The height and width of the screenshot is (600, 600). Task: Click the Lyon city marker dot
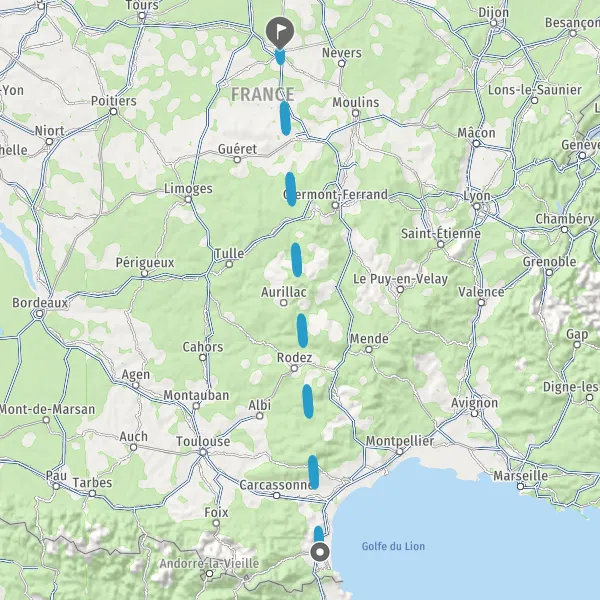pos(476,206)
